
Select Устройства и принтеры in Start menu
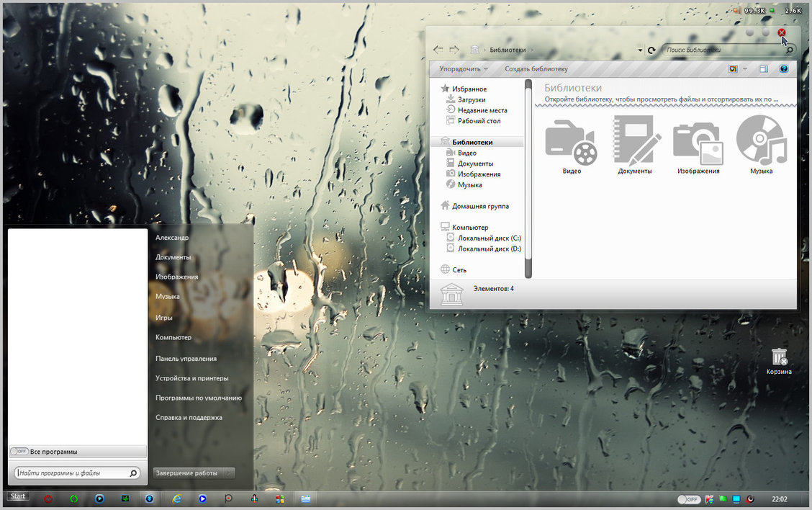(191, 378)
